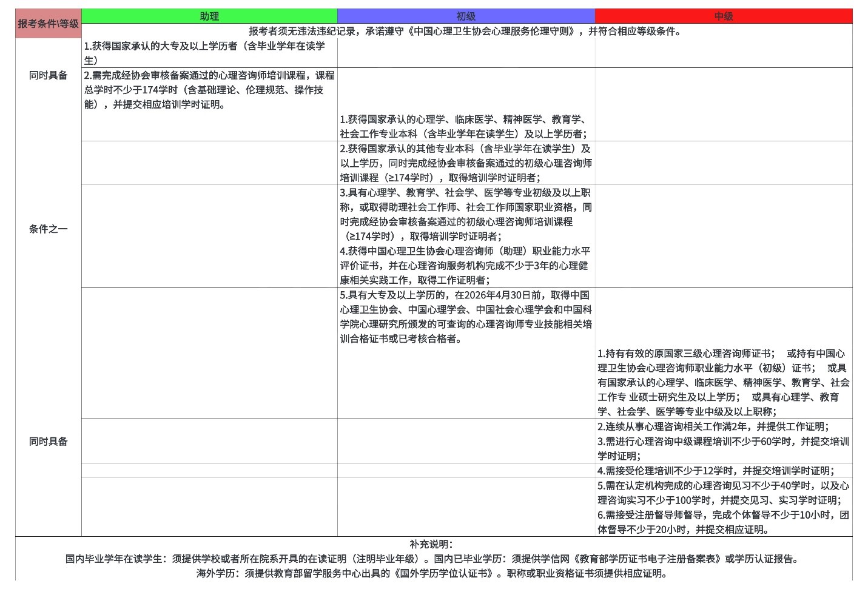Select 中级 item 1 about 原国家三级心理咨询师证书
Image resolution: width=868 pixels, height=589 pixels.
tap(724, 382)
